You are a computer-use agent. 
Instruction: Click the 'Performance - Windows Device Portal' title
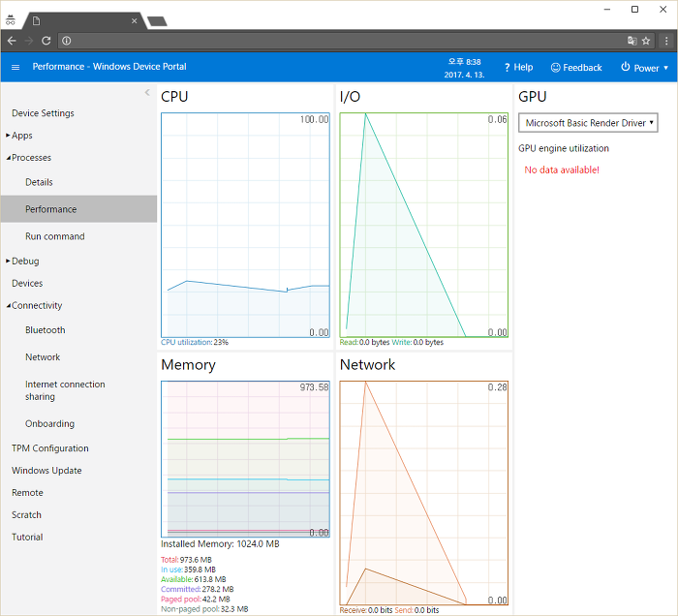(x=109, y=67)
